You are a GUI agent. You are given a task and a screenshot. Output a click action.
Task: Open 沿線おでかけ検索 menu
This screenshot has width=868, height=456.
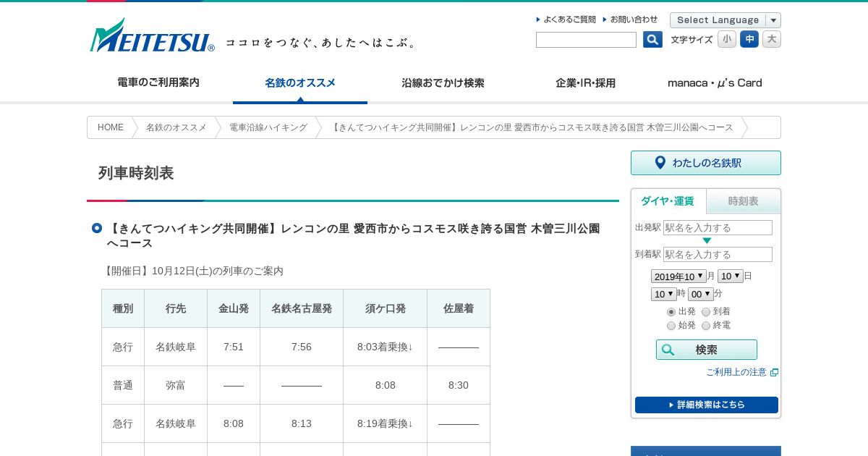pos(443,83)
